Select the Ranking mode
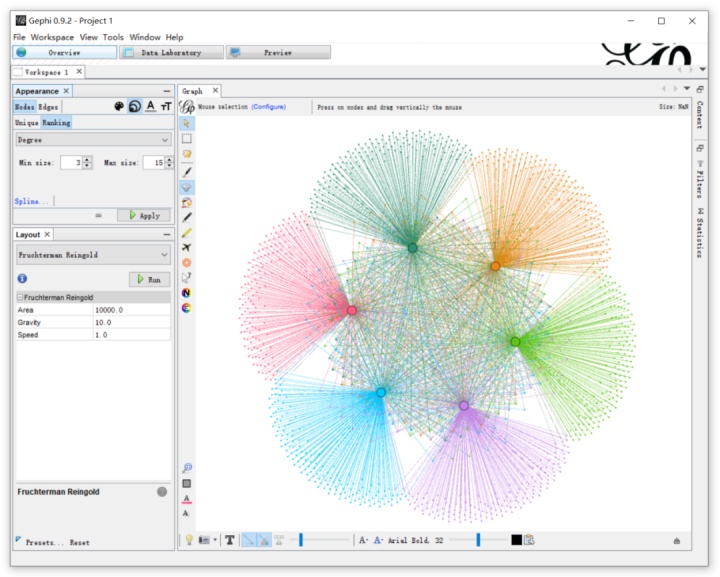720x577 pixels. pos(56,123)
